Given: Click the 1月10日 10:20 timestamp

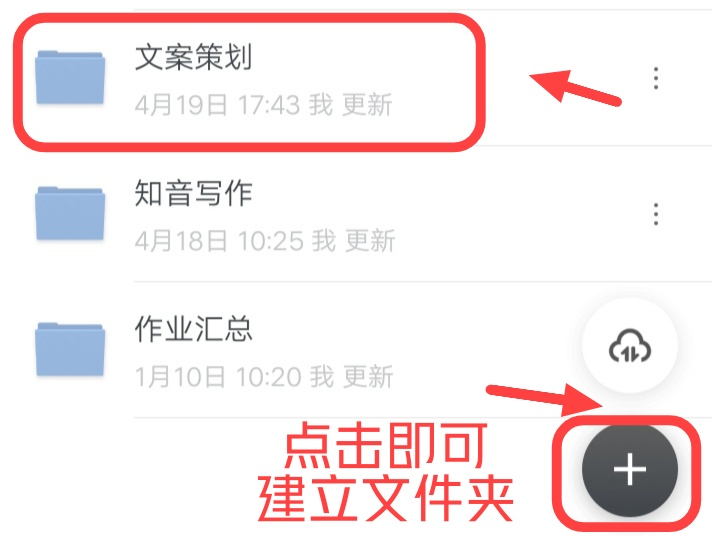Looking at the screenshot, I should pyautogui.click(x=218, y=377).
